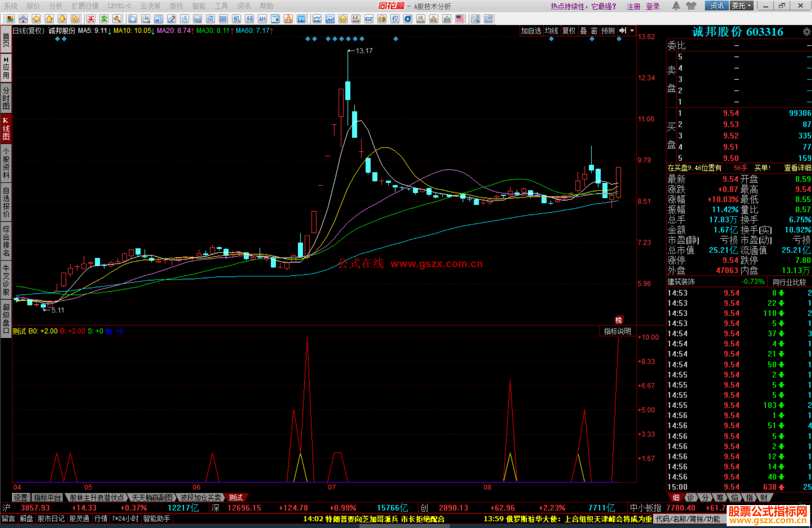Image resolution: width=812 pixels, height=528 pixels.
Task: Switch to 波段加仓买卖 indicator tab
Action: (200, 498)
